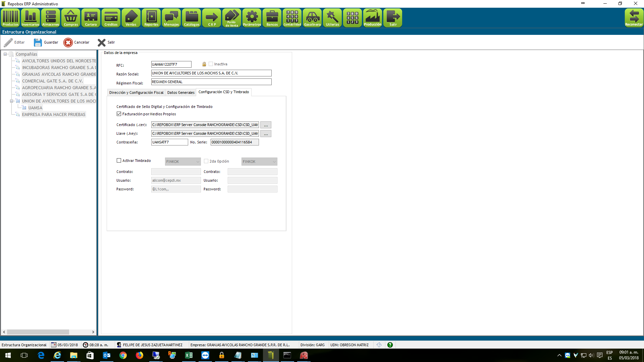This screenshot has height=362, width=644.
Task: Select INCUBADORAS RANCHO GRANDE company
Action: coord(59,67)
